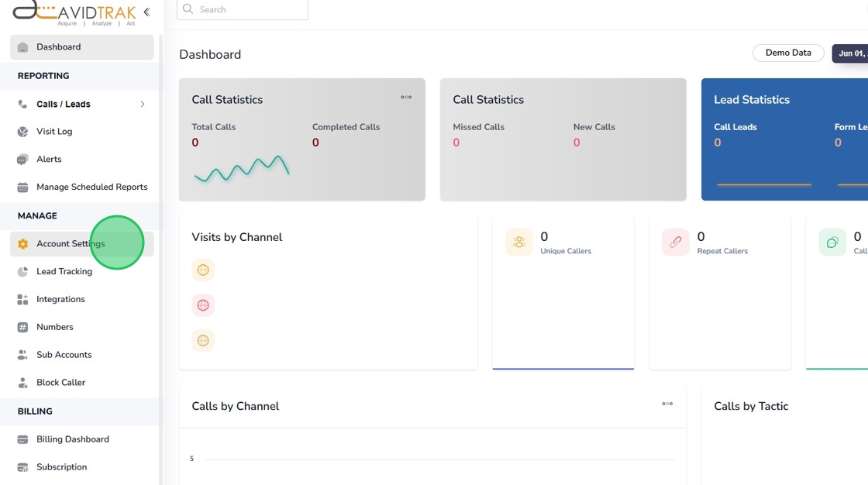The height and width of the screenshot is (485, 868).
Task: Collapse the sidebar with double-chevron
Action: [x=146, y=12]
